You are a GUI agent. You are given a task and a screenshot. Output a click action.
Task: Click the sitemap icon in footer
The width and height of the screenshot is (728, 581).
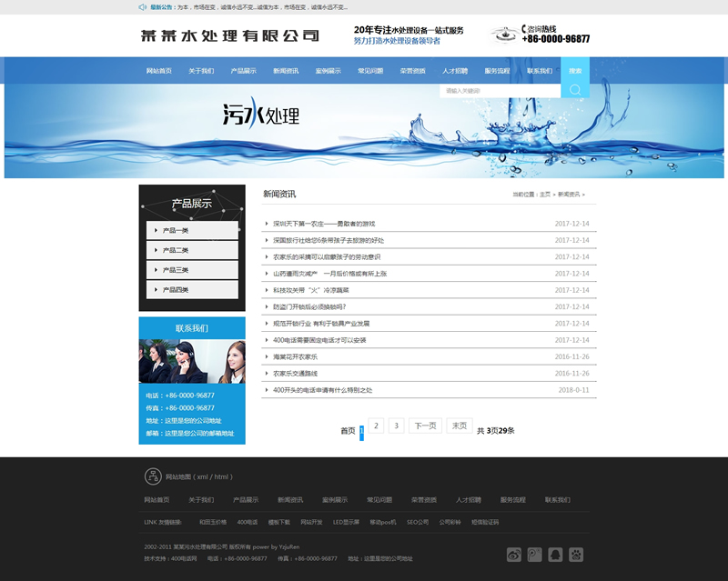point(153,476)
